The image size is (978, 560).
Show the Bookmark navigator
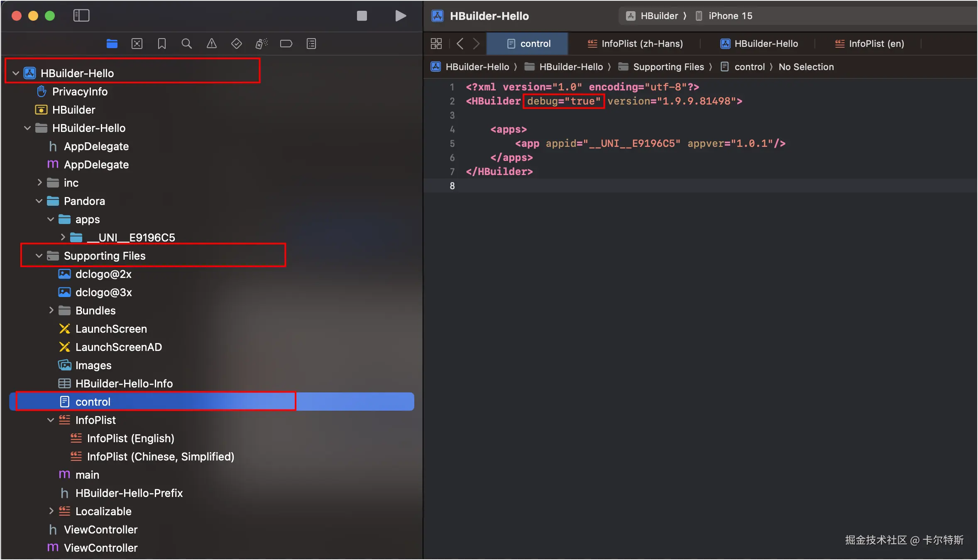click(162, 44)
